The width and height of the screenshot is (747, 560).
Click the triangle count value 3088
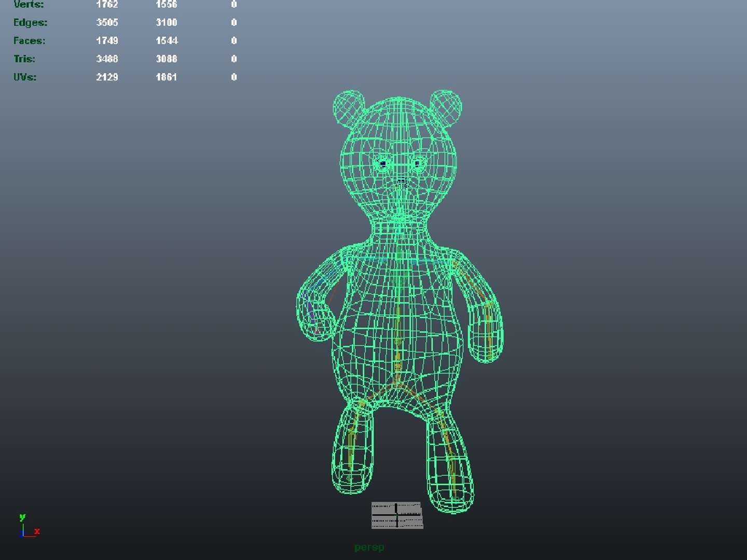(167, 59)
